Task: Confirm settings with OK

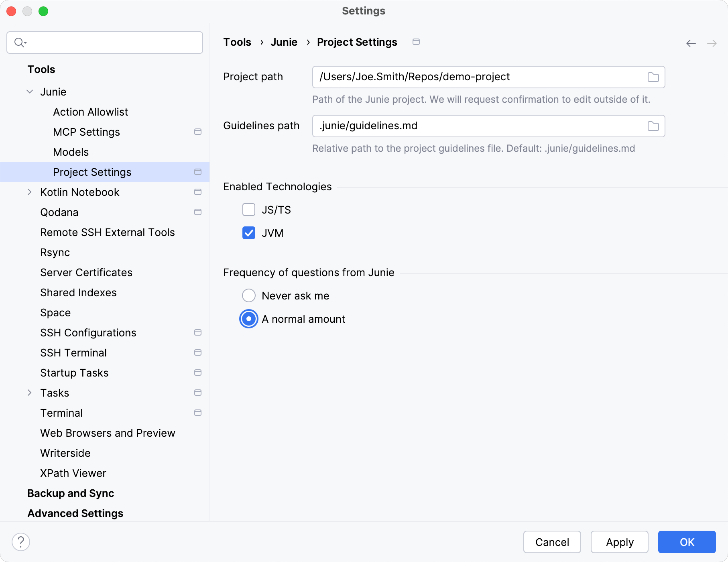Action: click(686, 542)
